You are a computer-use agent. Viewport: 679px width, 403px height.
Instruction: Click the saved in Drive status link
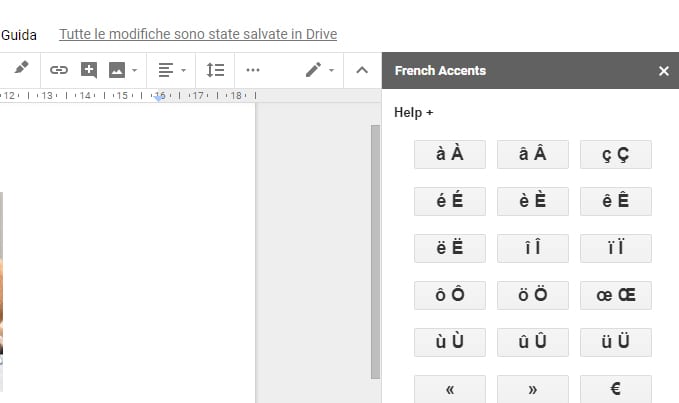(x=198, y=34)
